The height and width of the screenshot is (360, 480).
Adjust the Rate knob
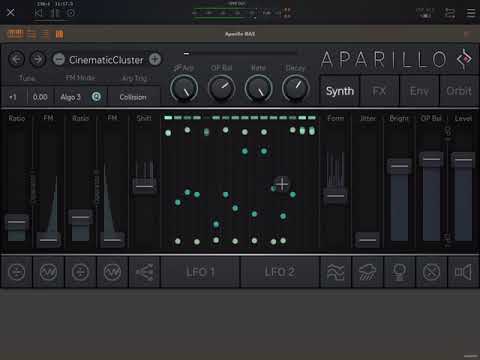point(258,88)
